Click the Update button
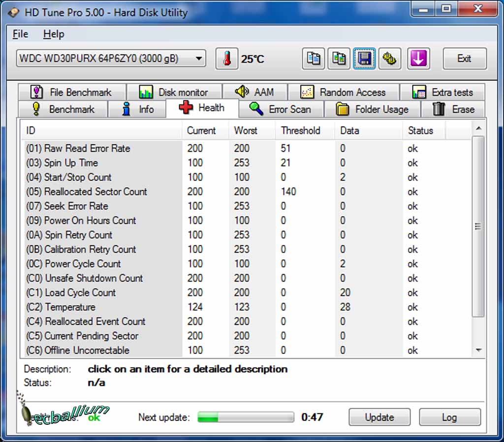Screen dimensions: 504x442 pyautogui.click(x=379, y=417)
